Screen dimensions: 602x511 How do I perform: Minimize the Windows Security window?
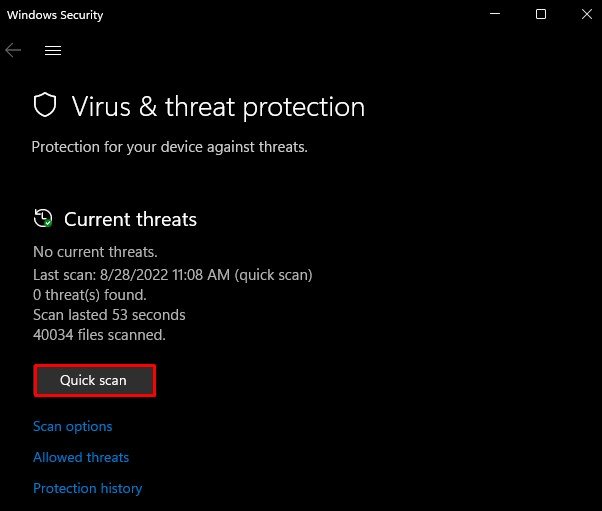point(495,14)
